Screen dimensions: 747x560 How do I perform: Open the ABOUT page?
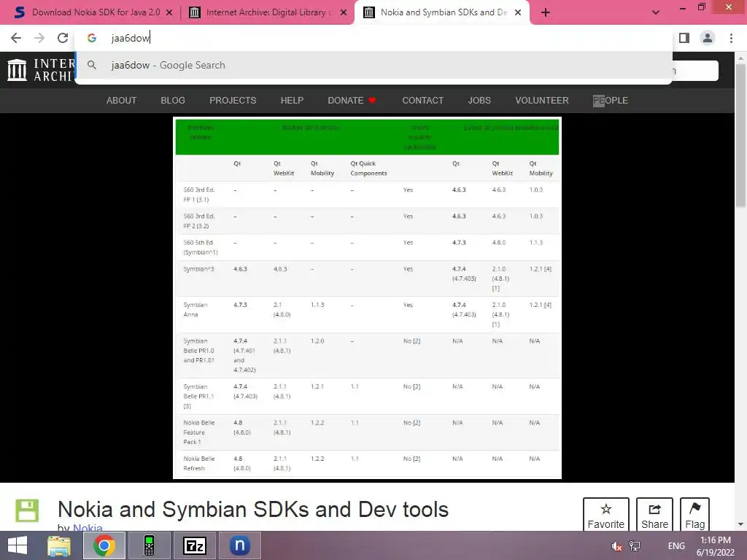click(x=122, y=101)
